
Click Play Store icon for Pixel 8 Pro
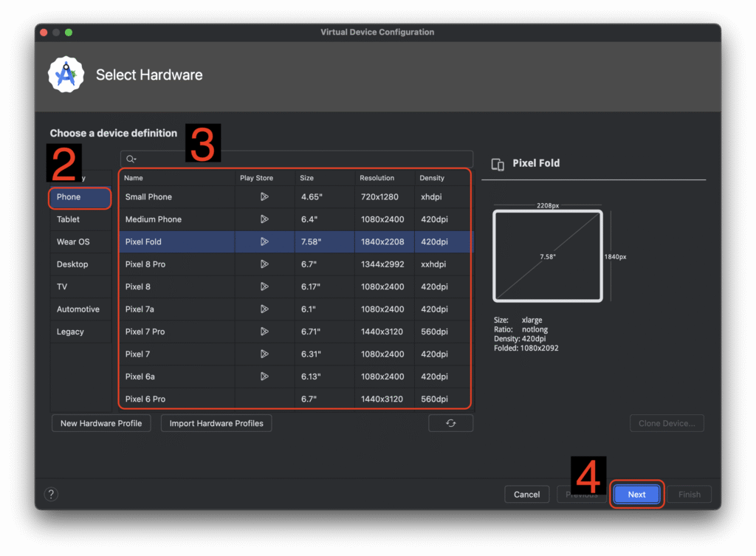pyautogui.click(x=264, y=264)
